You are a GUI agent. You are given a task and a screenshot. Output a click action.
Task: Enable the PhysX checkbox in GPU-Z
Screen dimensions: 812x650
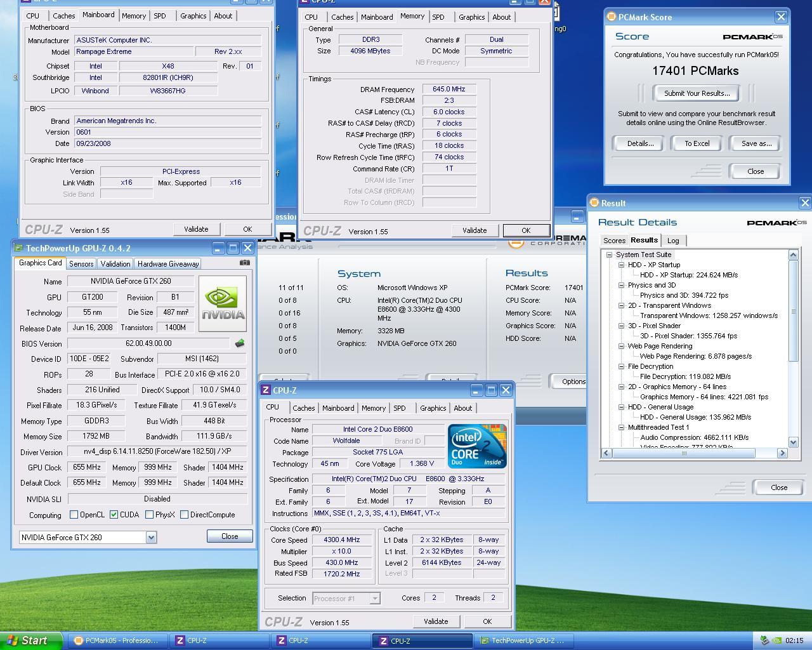(x=149, y=515)
